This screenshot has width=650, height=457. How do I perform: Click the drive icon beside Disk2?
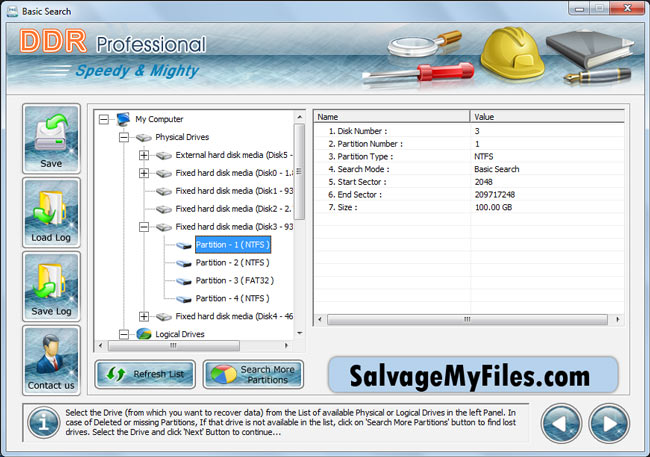[x=164, y=209]
